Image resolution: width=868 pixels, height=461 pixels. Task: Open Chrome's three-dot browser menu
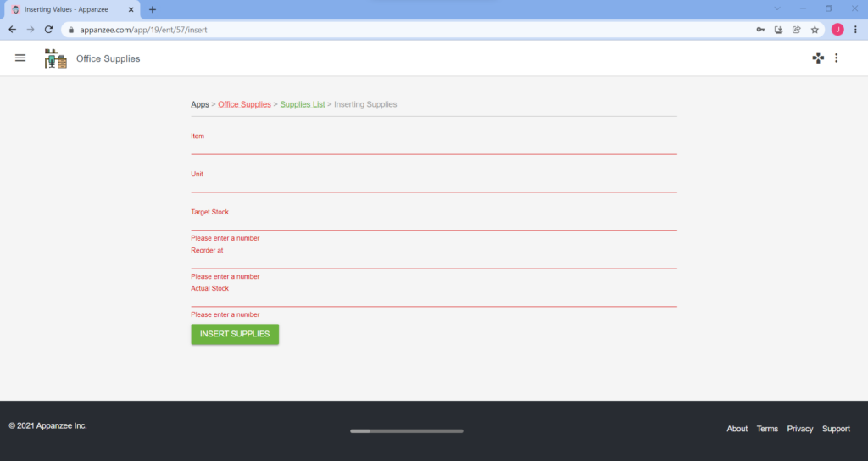(855, 30)
